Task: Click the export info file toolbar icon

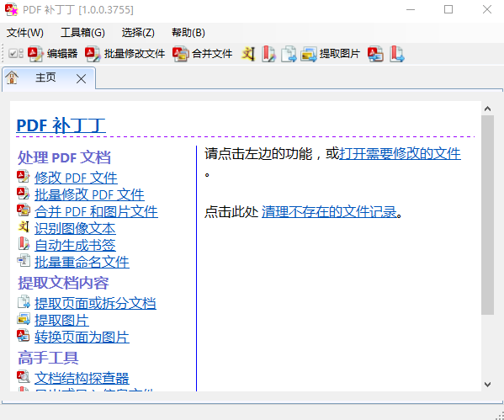Action: pyautogui.click(x=396, y=53)
